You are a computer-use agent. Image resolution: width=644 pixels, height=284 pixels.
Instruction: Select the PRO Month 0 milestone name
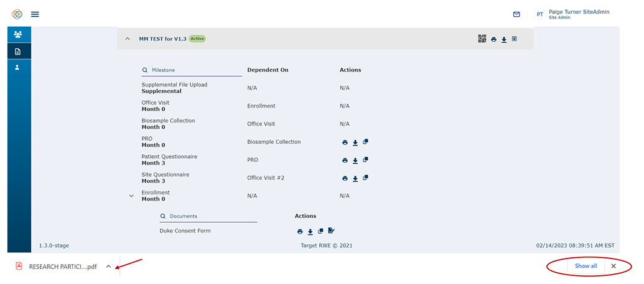coord(154,142)
